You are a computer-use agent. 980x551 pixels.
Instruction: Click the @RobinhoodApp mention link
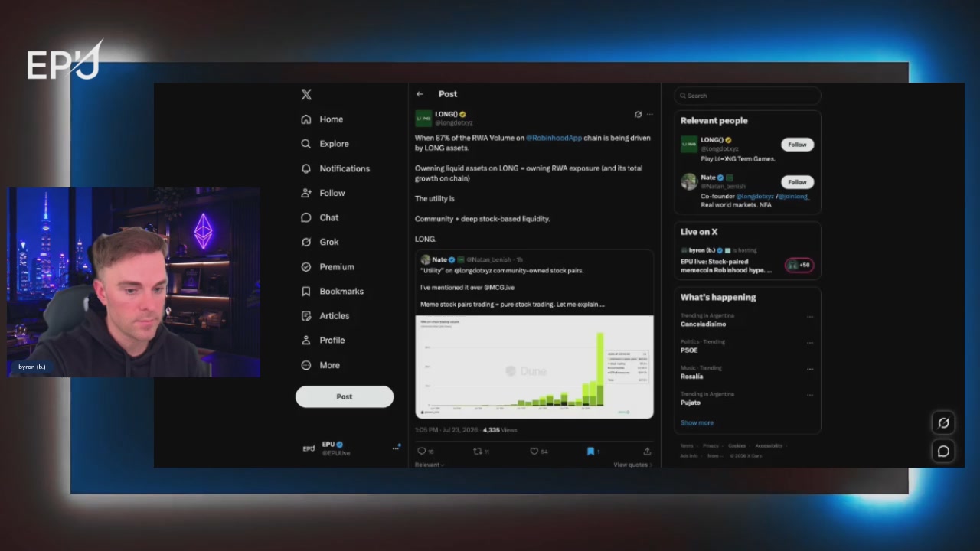pos(554,138)
